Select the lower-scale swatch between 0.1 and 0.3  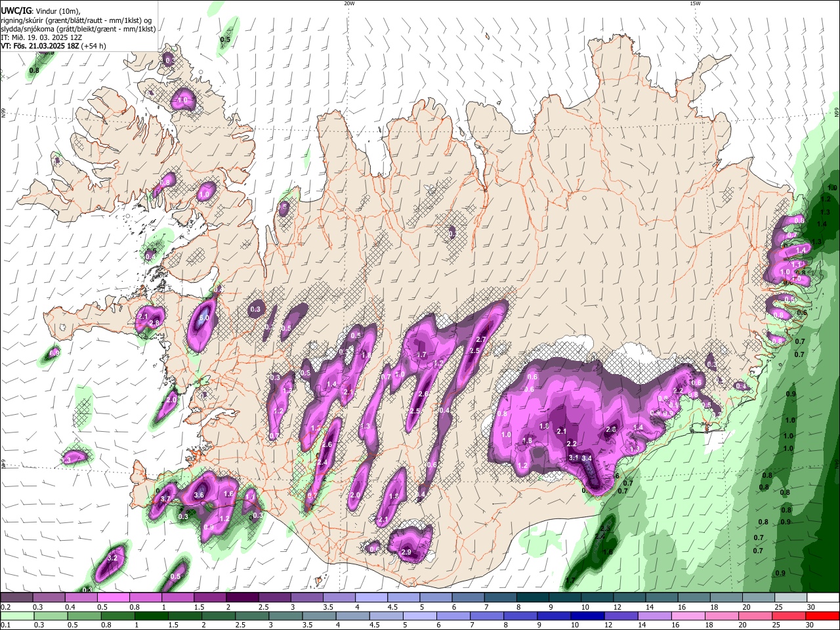17,616
